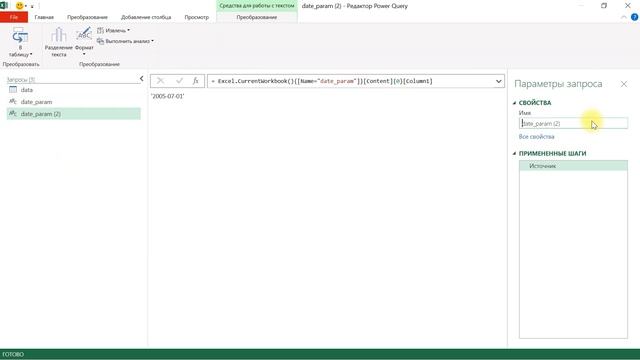Open the Все свойства link
Screen dimensions: 640x360
(536, 137)
